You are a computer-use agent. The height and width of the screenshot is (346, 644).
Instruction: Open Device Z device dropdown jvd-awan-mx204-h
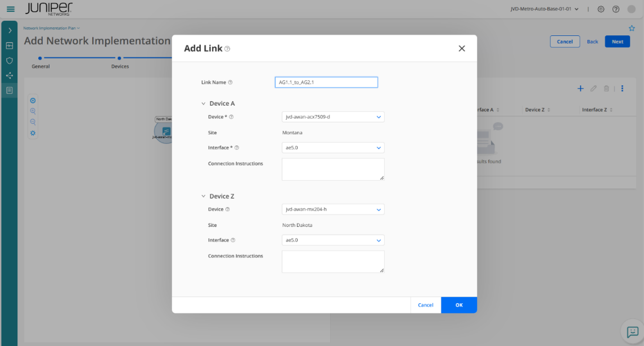[333, 209]
